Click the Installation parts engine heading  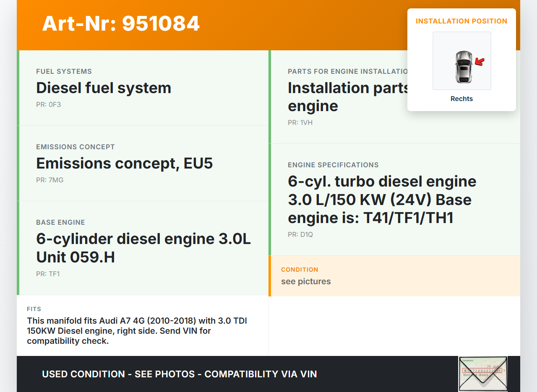pyautogui.click(x=347, y=97)
